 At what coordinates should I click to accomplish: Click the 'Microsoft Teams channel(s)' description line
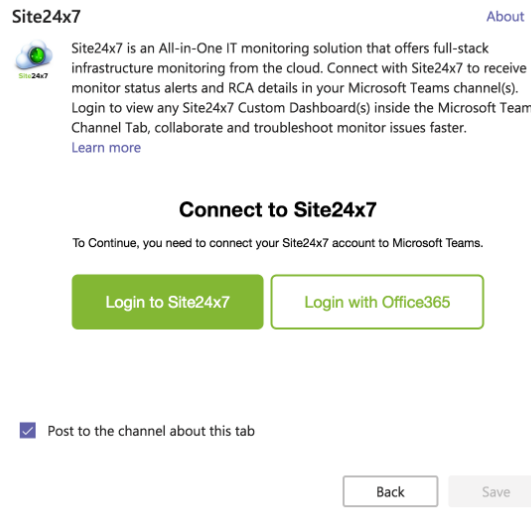point(295,88)
